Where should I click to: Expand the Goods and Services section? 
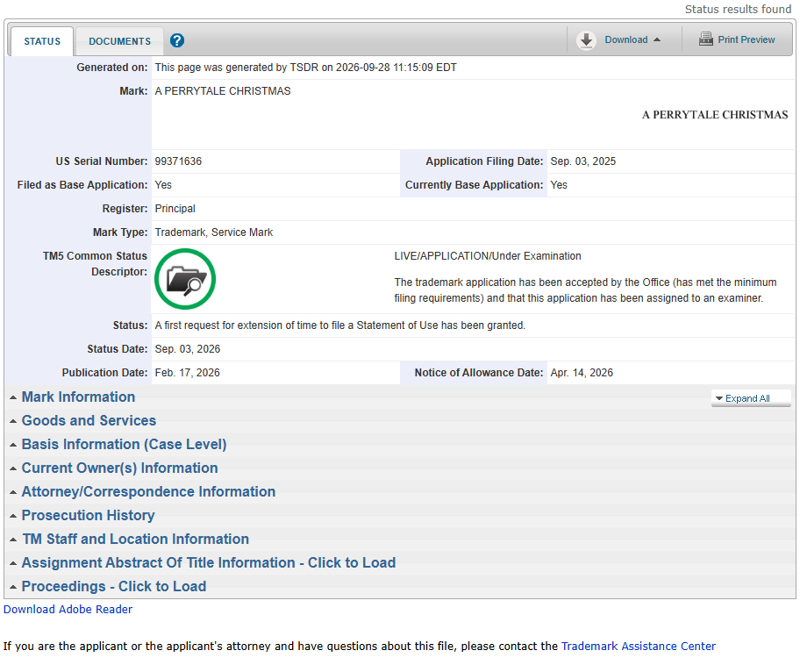click(x=89, y=420)
